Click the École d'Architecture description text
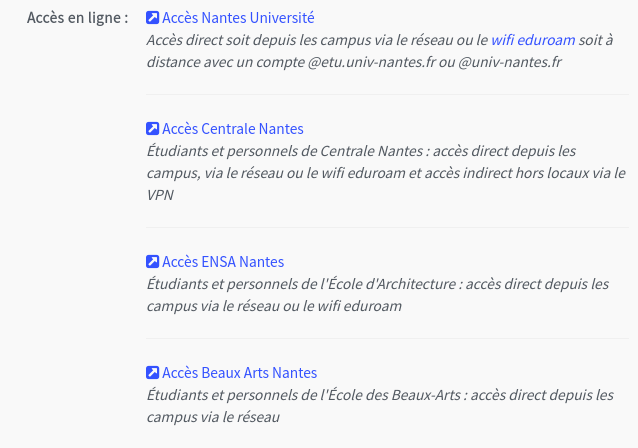The image size is (638, 448). (x=378, y=295)
